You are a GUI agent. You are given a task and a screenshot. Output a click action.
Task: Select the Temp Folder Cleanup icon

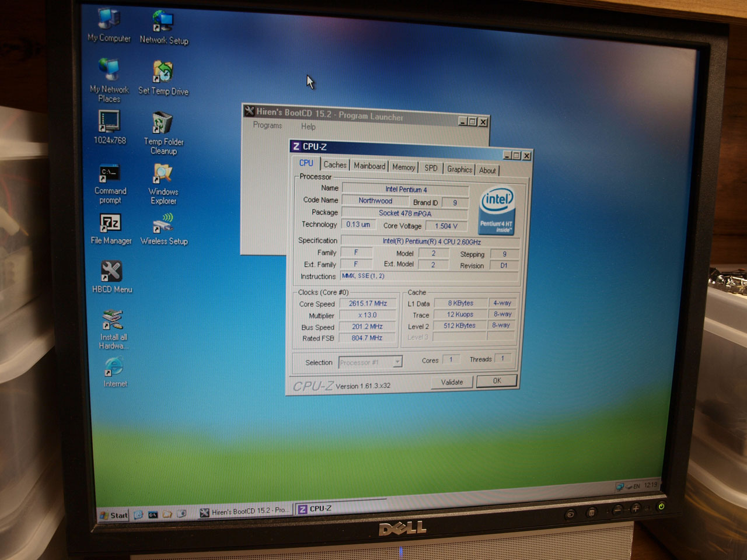[163, 134]
